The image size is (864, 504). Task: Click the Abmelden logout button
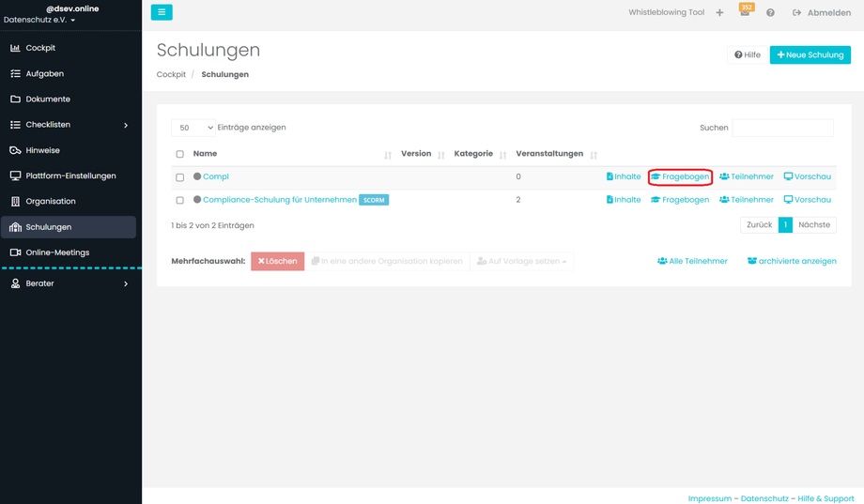click(822, 12)
